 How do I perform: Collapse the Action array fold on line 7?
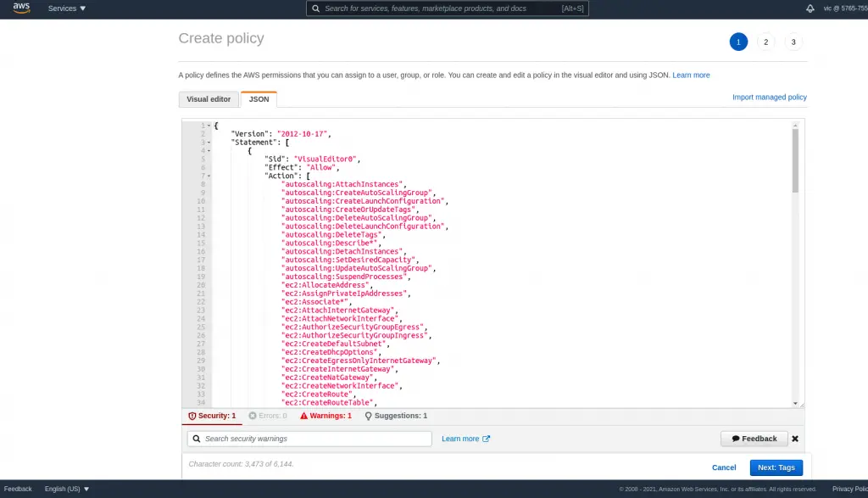(209, 176)
